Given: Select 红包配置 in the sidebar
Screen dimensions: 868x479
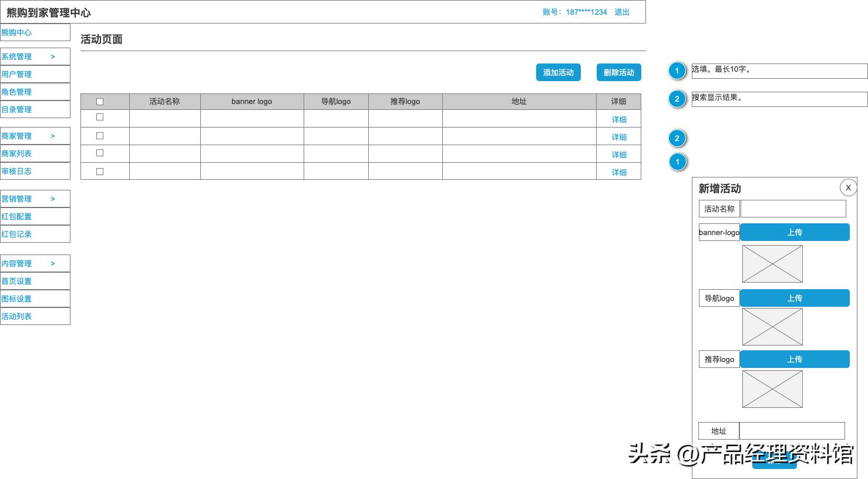Looking at the screenshot, I should [17, 216].
